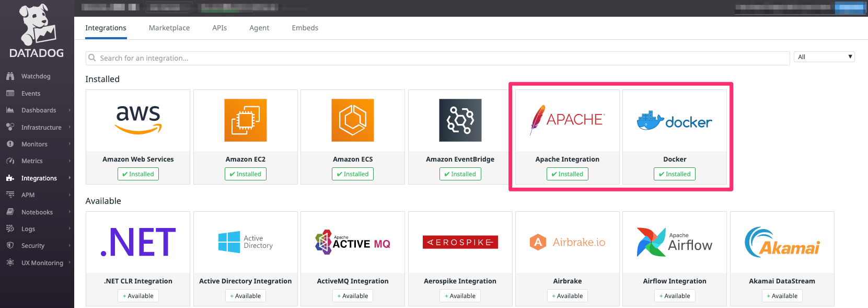Open the Docker whale logo
868x308 pixels.
click(x=675, y=121)
